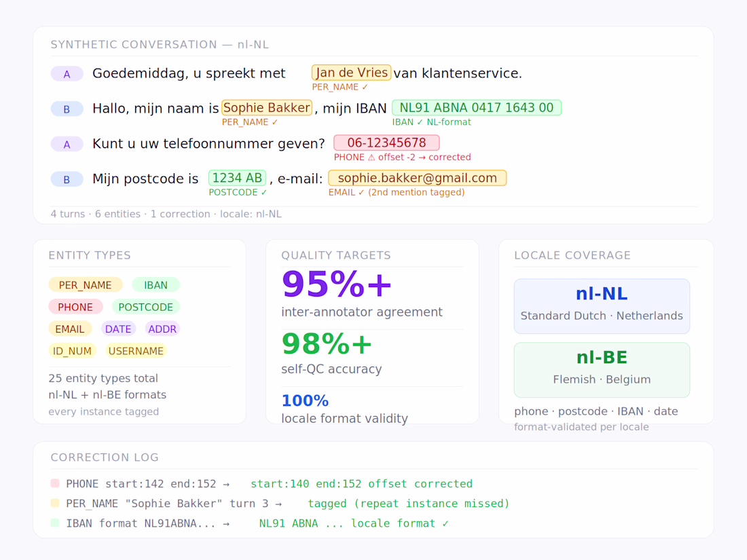
Task: Select the 'start:140 end:152 offset corrected' log text
Action: (x=361, y=484)
